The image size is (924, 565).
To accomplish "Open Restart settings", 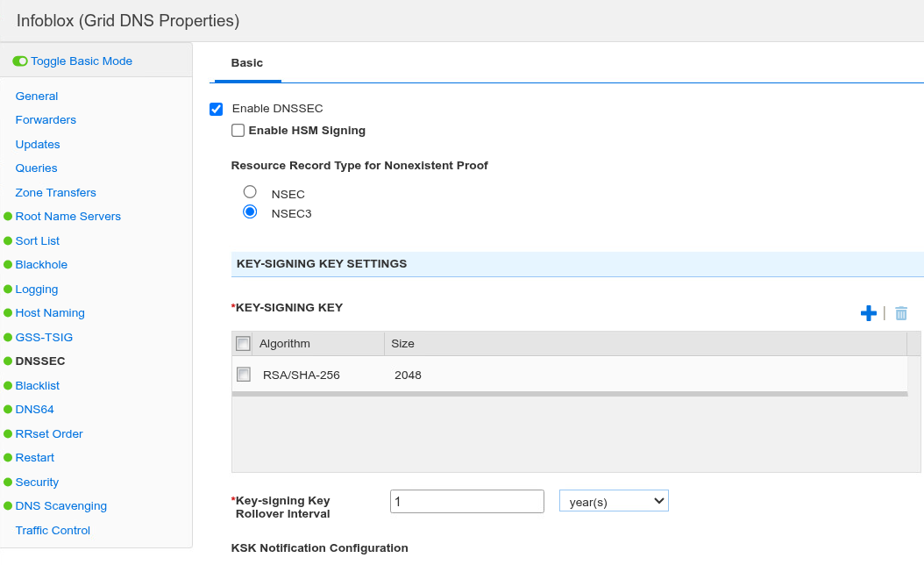I will coord(35,458).
